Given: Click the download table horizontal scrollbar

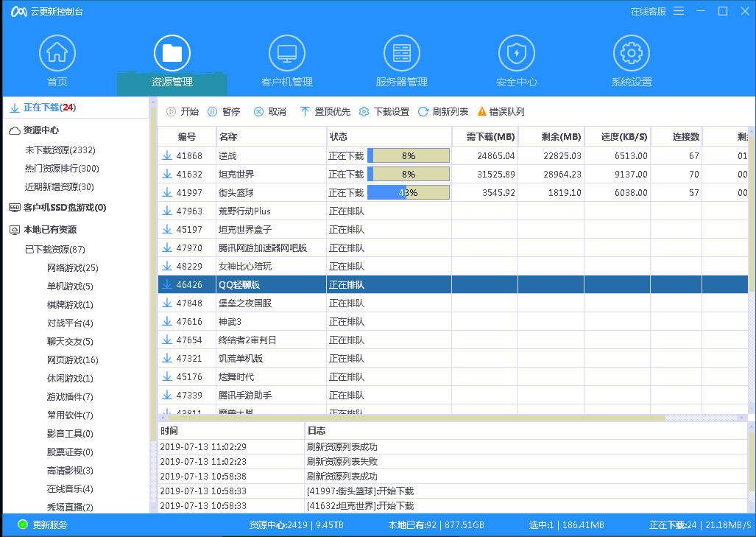Looking at the screenshot, I should point(417,418).
